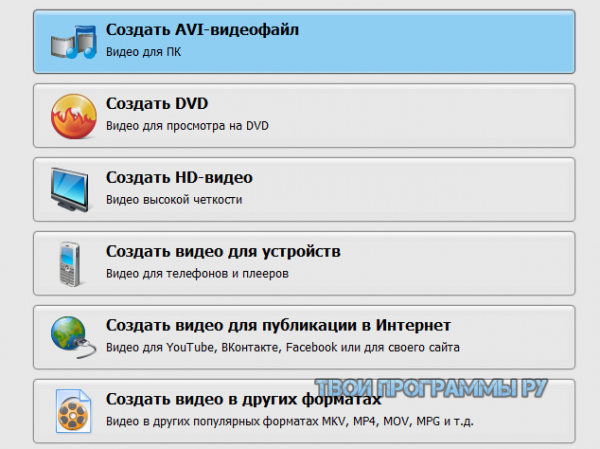Select "Создать видео для публикации в Интернет"
This screenshot has height=449, width=600.
click(x=278, y=325)
